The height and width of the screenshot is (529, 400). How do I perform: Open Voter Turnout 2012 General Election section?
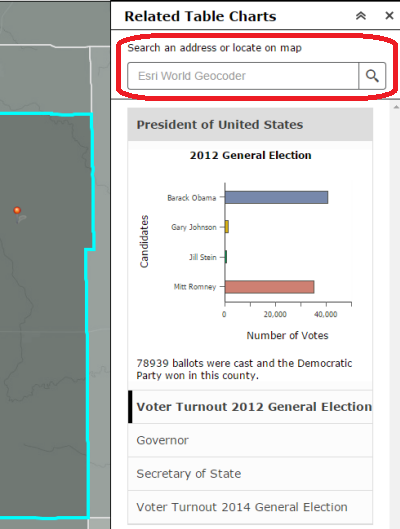(x=250, y=407)
